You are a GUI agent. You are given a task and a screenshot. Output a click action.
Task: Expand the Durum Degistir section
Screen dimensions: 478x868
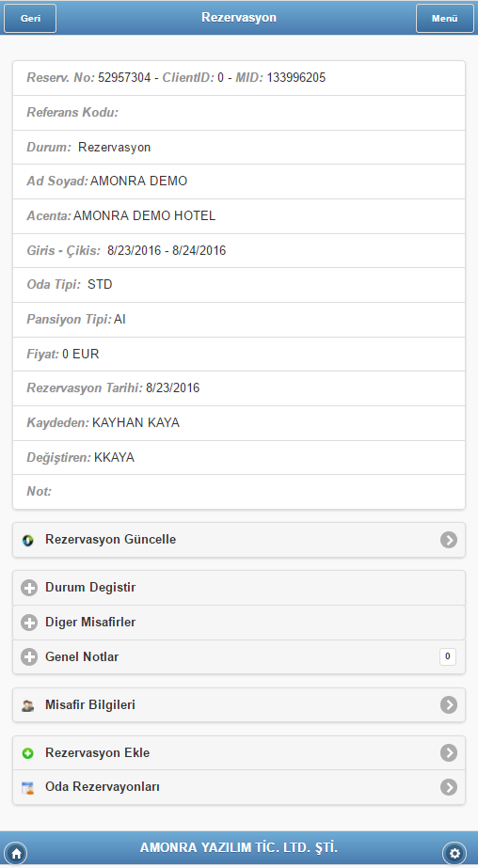pos(239,588)
